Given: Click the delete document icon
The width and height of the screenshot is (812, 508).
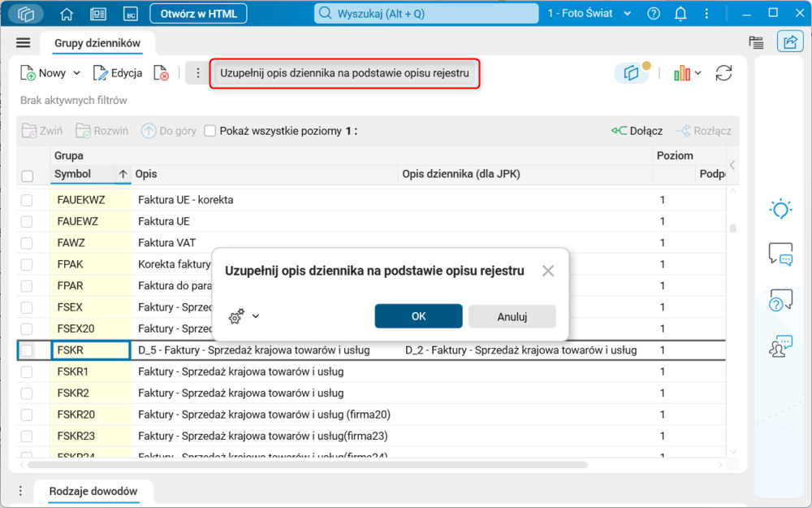Looking at the screenshot, I should (x=162, y=73).
